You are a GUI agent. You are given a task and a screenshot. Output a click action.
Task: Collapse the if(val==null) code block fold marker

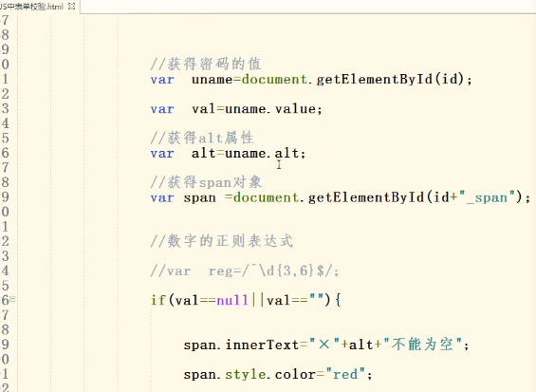click(12, 300)
